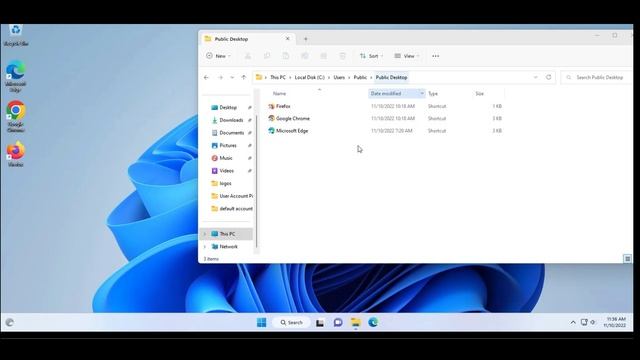Expand the Network tree node
This screenshot has height=360, width=640.
[x=205, y=247]
